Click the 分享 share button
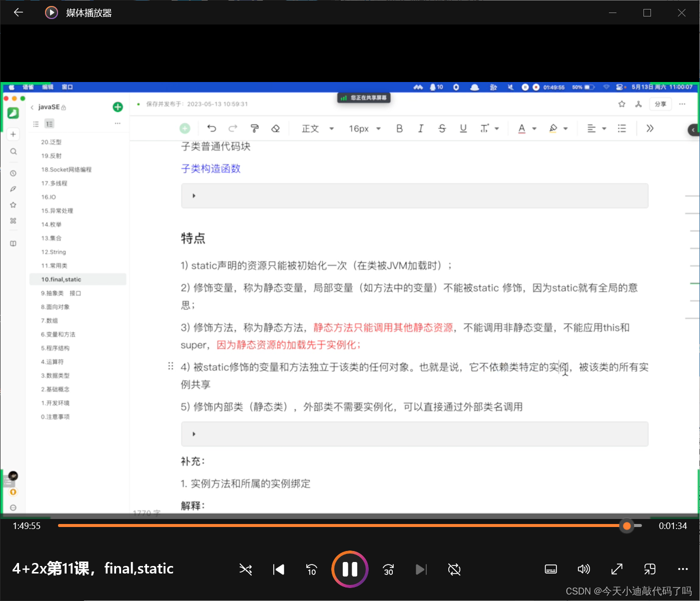This screenshot has height=601, width=700. 660,104
